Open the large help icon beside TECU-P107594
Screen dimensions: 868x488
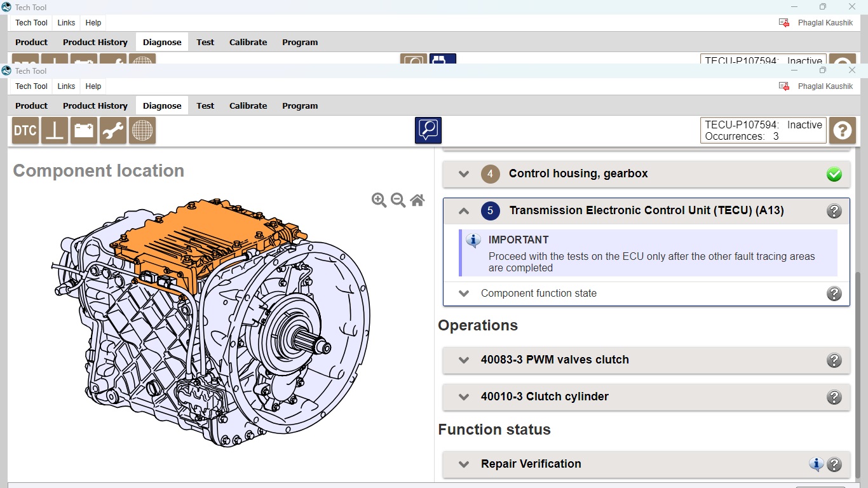pyautogui.click(x=843, y=130)
